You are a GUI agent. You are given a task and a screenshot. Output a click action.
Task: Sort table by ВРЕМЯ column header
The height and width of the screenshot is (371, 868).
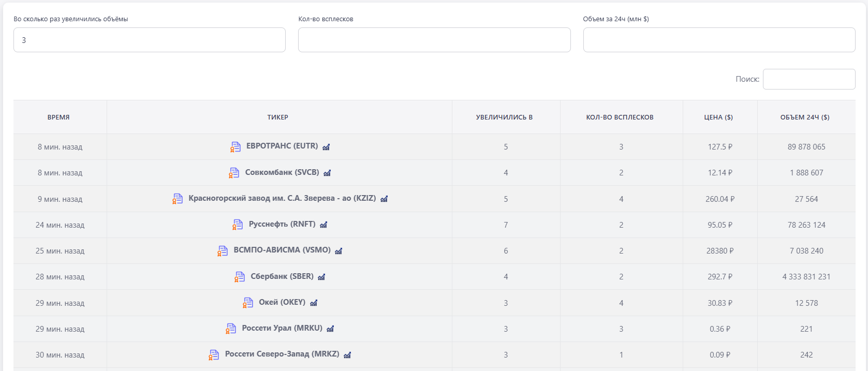pos(58,117)
